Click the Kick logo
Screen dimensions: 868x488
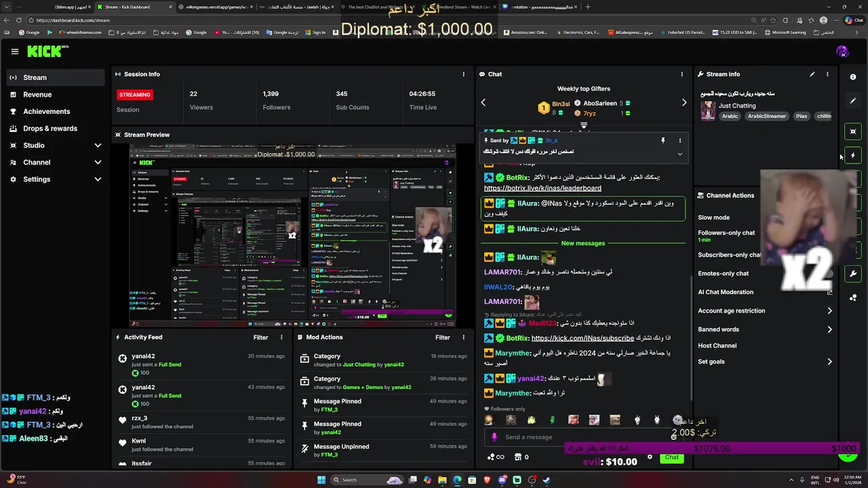coord(47,51)
